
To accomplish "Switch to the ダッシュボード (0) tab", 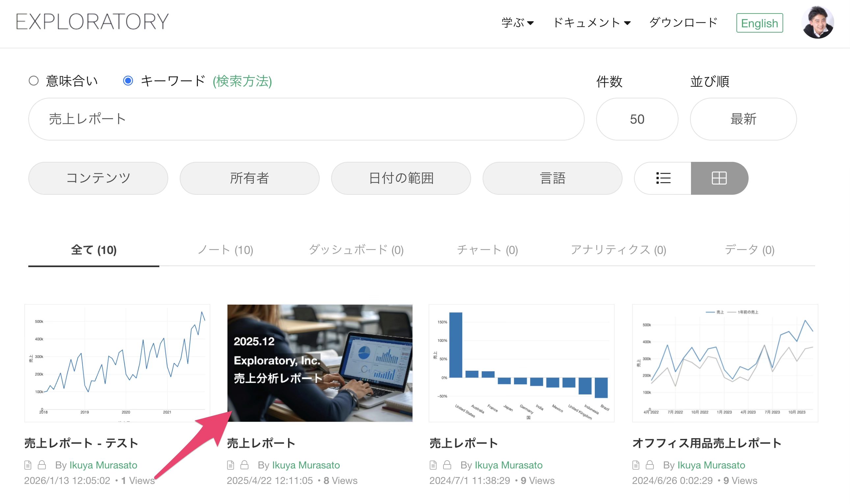I will [x=356, y=250].
